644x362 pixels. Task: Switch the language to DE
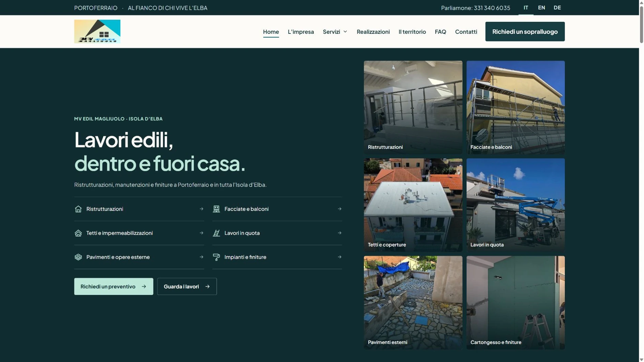pyautogui.click(x=557, y=7)
